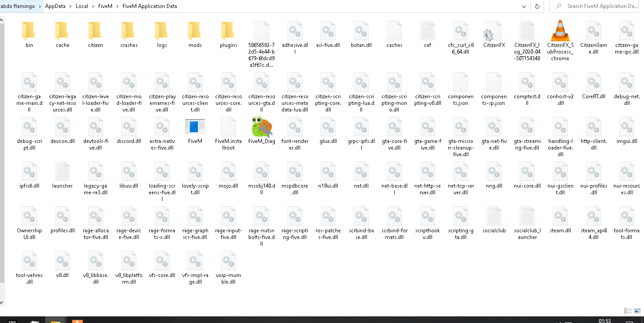The image size is (644, 323).
Task: Select the CitizenGame.dll file
Action: pyautogui.click(x=594, y=38)
